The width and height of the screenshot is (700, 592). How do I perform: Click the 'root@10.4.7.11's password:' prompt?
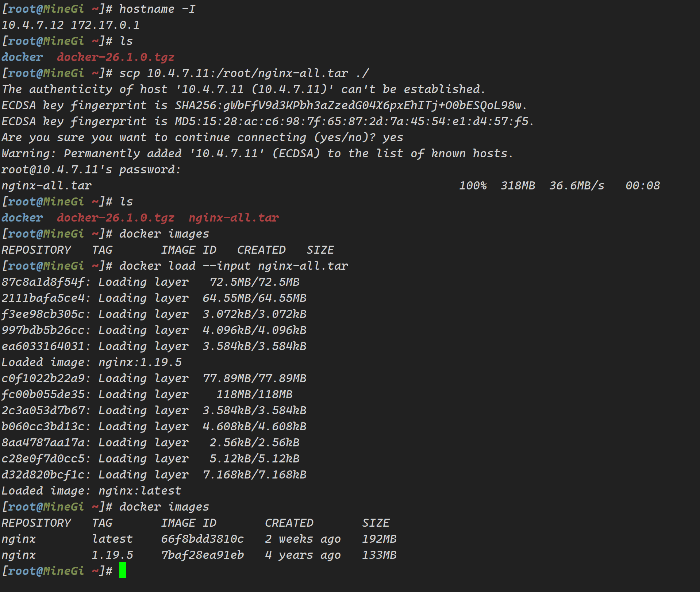click(x=91, y=169)
